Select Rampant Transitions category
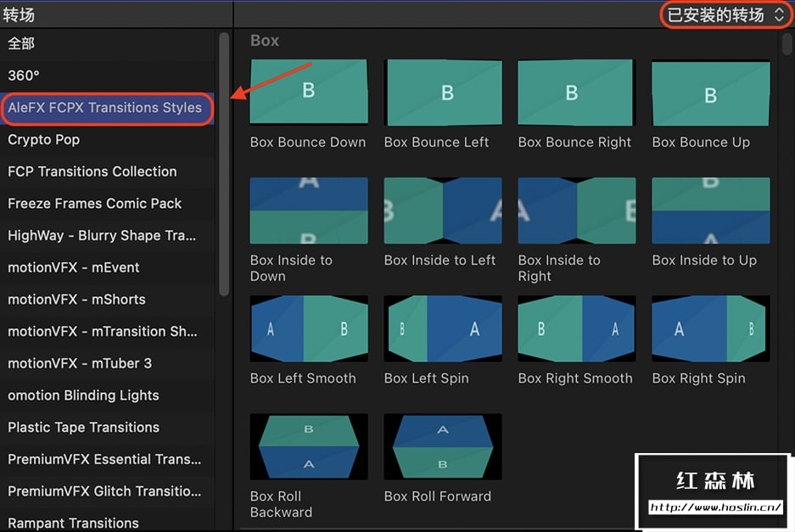 pos(107,521)
